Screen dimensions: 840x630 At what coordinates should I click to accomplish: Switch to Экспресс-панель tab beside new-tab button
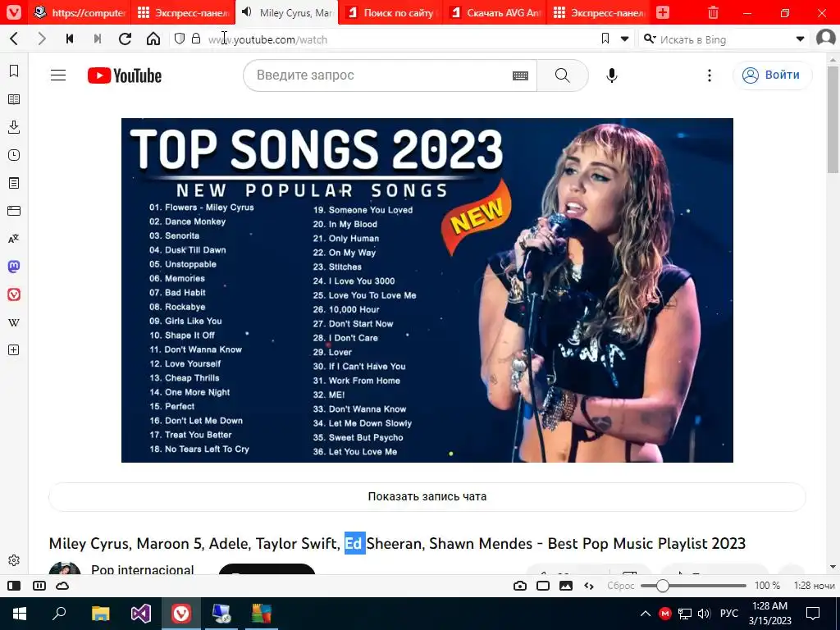(598, 12)
